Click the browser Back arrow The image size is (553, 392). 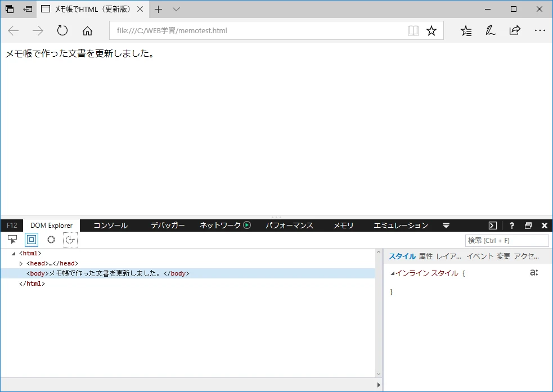pos(14,31)
